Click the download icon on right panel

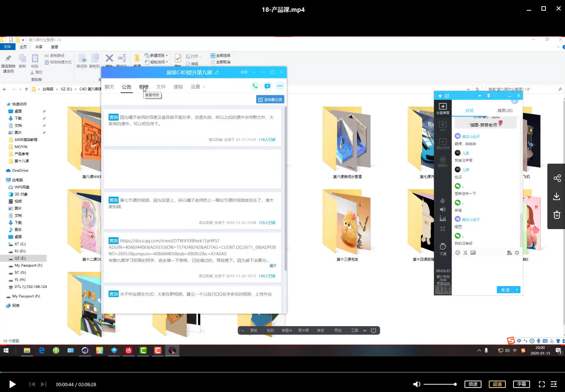(557, 196)
